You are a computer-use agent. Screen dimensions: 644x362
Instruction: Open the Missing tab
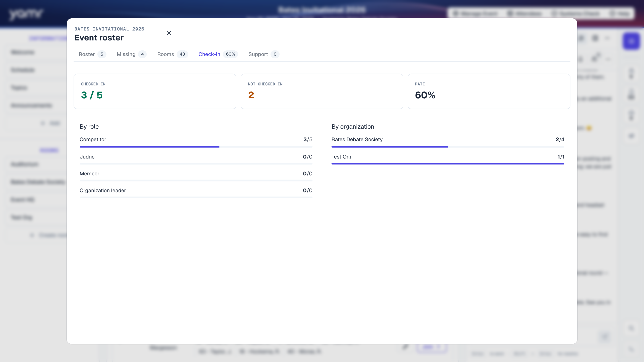[x=132, y=54]
